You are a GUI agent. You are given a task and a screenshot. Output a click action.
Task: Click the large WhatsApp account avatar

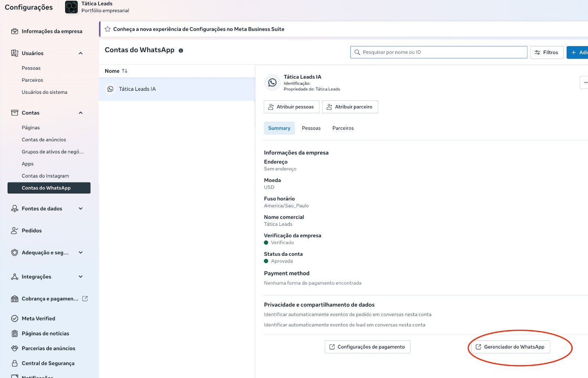pyautogui.click(x=272, y=82)
